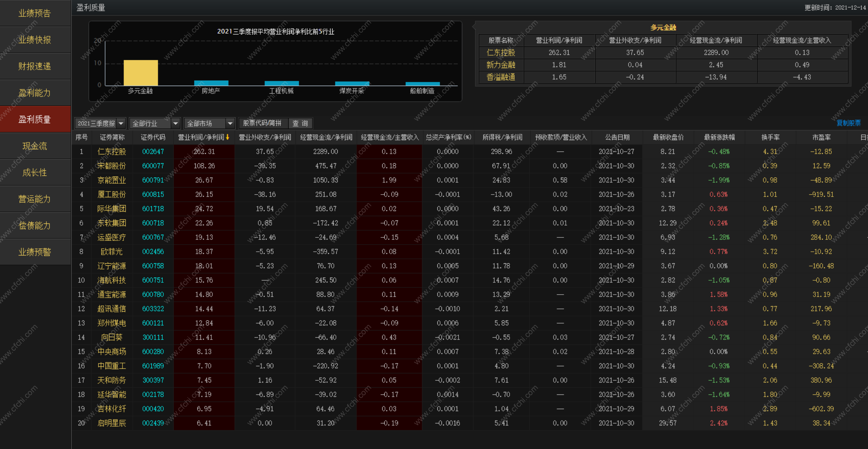868x449 pixels.
Task: Open stock code 002647 link
Action: tap(153, 151)
